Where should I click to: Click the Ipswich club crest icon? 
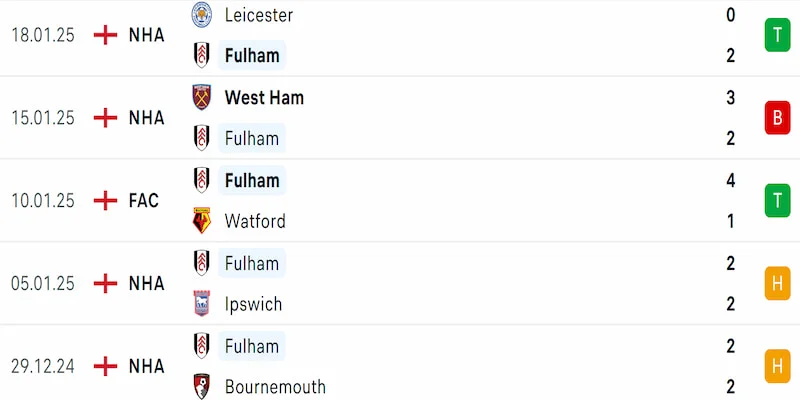click(201, 304)
